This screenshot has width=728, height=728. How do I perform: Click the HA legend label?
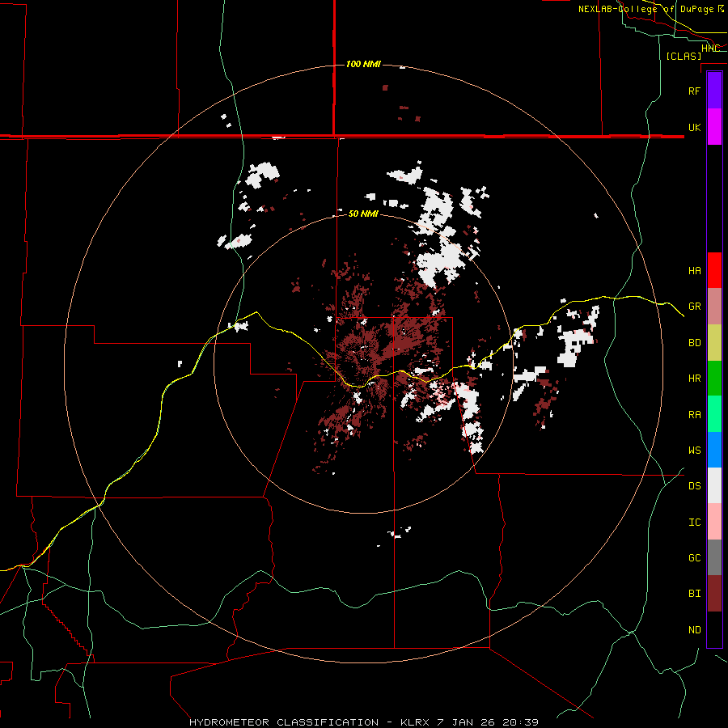point(694,271)
